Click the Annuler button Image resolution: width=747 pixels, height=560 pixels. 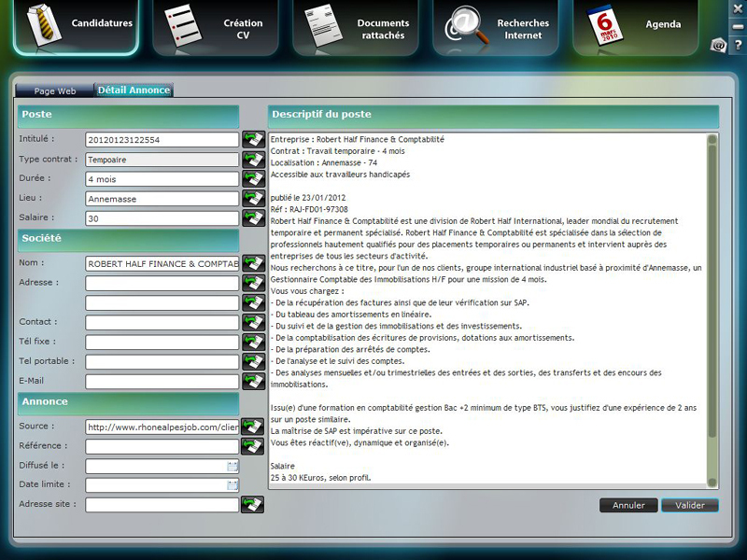(628, 505)
